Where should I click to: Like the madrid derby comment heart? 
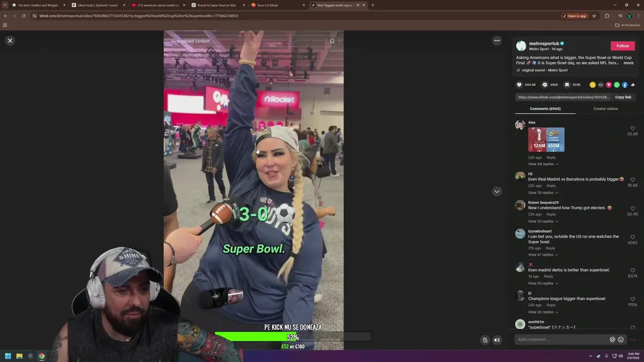[632, 270]
